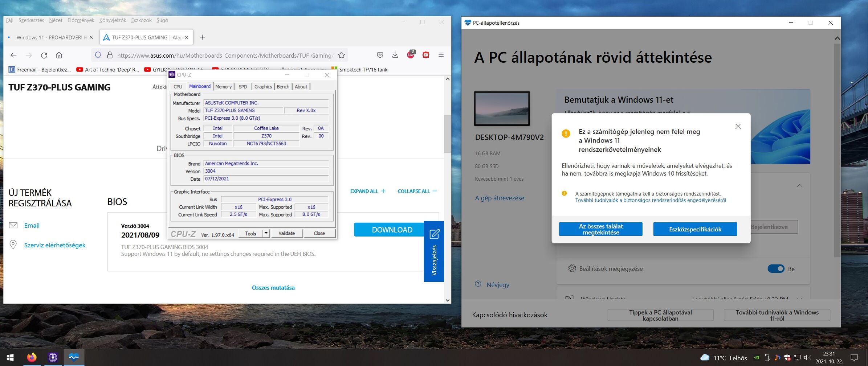Switch to About tab in CPU-Z
Screen dimensions: 868x366
pos(301,87)
